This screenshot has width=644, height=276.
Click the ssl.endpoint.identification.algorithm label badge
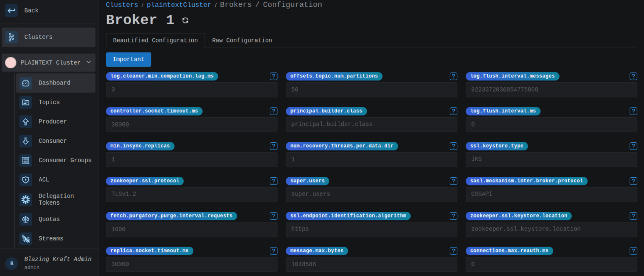(348, 216)
